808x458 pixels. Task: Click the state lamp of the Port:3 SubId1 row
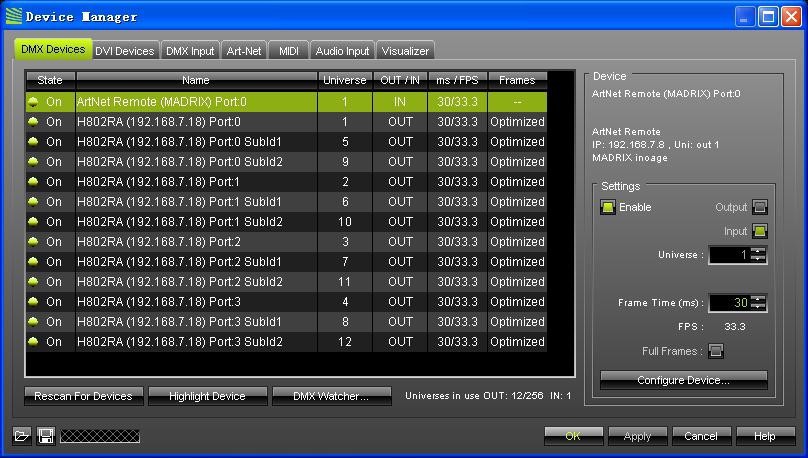pyautogui.click(x=33, y=322)
